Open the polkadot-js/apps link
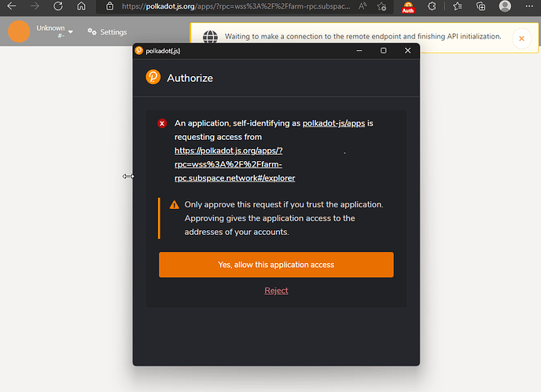The width and height of the screenshot is (541, 392). [x=333, y=123]
